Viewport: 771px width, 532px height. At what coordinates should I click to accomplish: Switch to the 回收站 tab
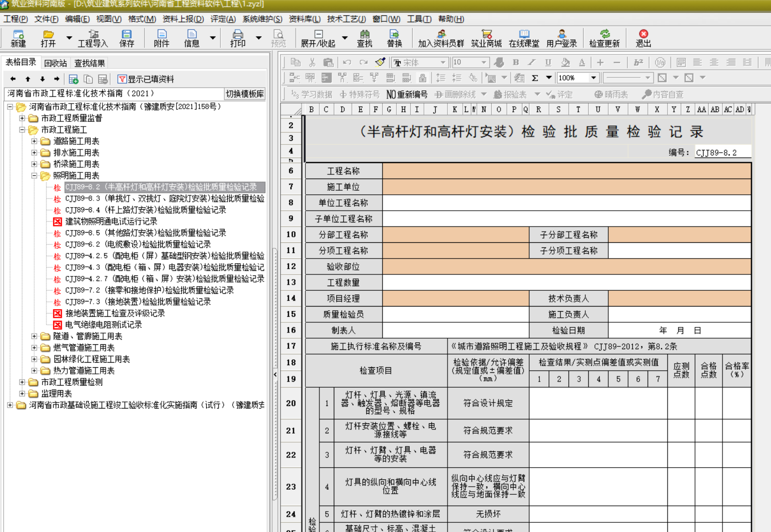coord(55,63)
